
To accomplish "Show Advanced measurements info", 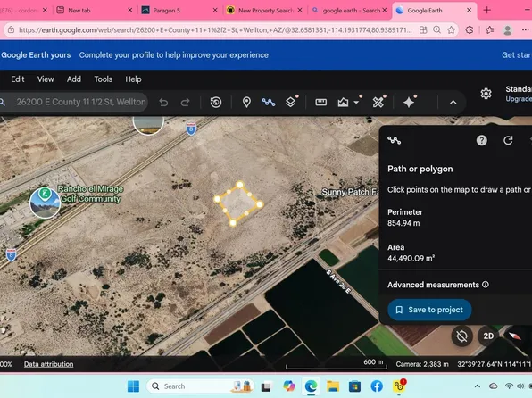I will point(486,285).
